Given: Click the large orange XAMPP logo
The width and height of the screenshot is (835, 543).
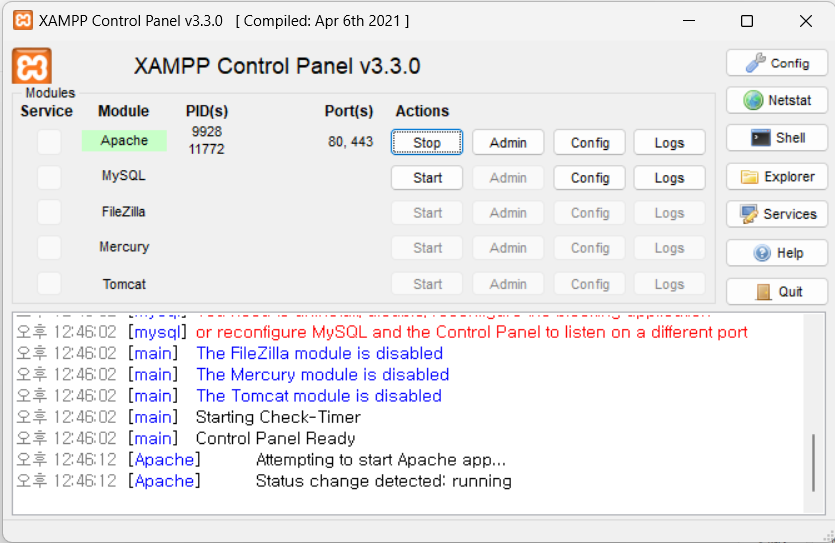Looking at the screenshot, I should tap(32, 66).
